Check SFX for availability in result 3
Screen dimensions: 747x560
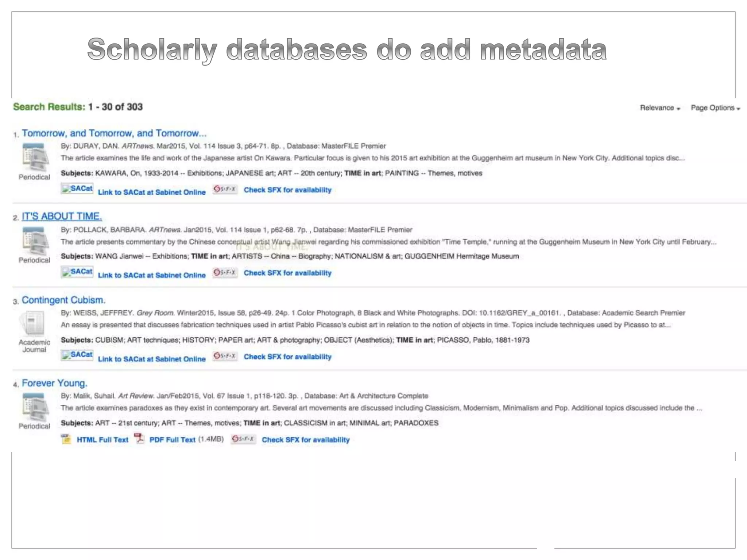click(287, 357)
